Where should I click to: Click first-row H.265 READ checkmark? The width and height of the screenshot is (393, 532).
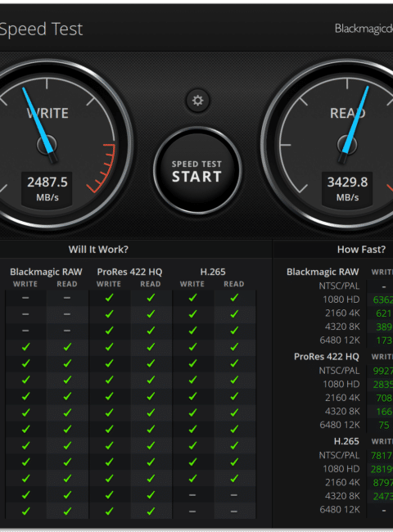tap(234, 298)
